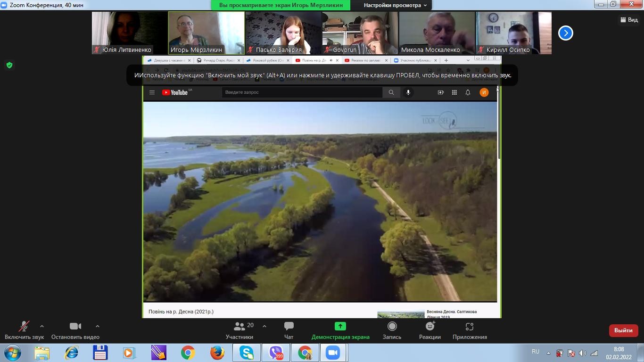Change input language RU indicator
644x362 pixels.
click(536, 352)
